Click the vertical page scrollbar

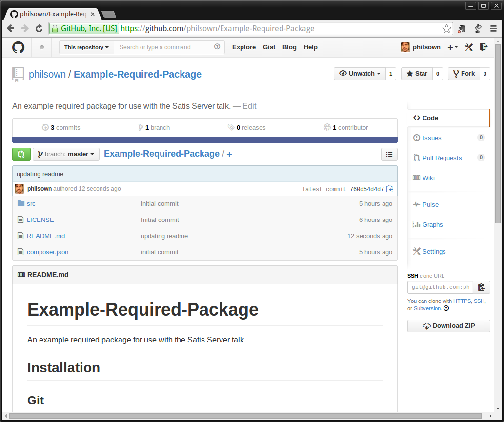point(498,133)
